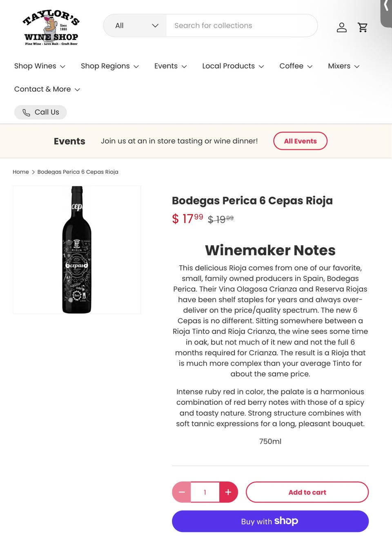Focus the Search for collections field
Image resolution: width=392 pixels, height=536 pixels.
(241, 26)
